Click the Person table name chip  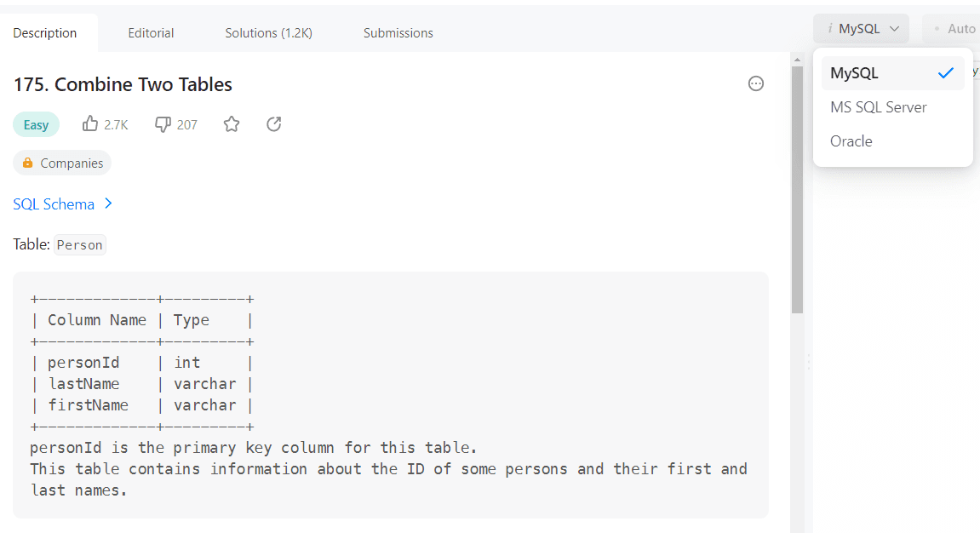coord(79,244)
